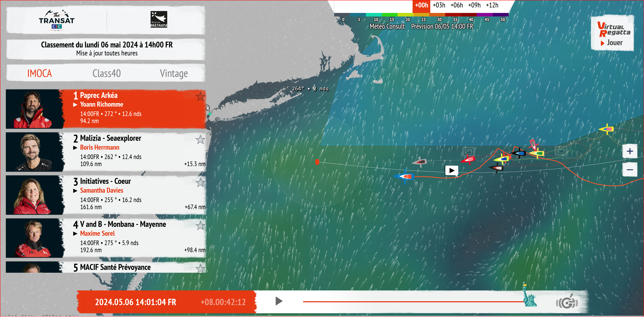Star the Initiatives - Coeur boat

tap(200, 182)
